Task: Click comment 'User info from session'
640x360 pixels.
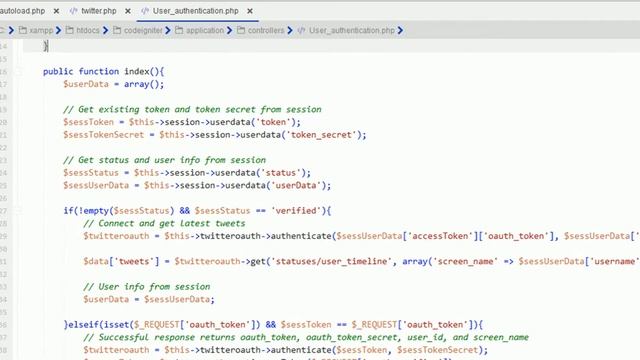Action: pyautogui.click(x=147, y=287)
